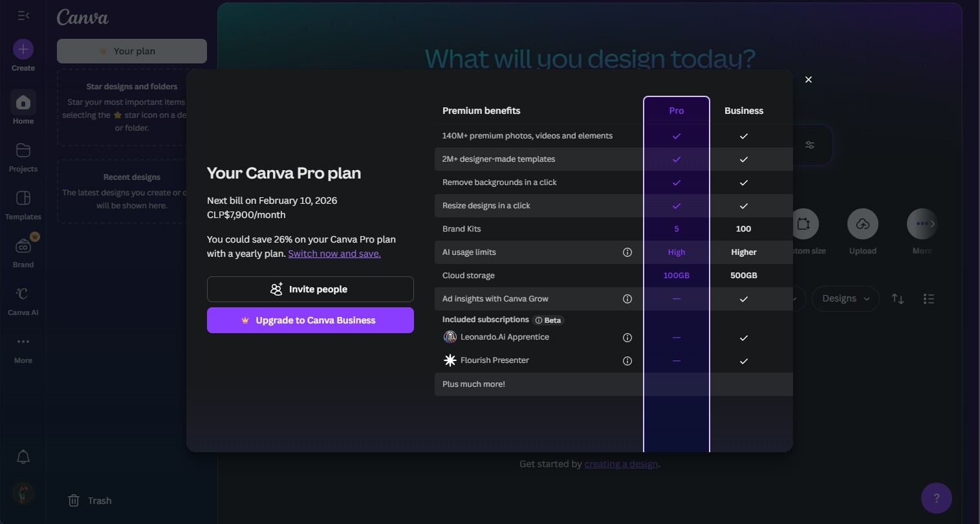Click Upgrade to Canva Business

pos(310,320)
